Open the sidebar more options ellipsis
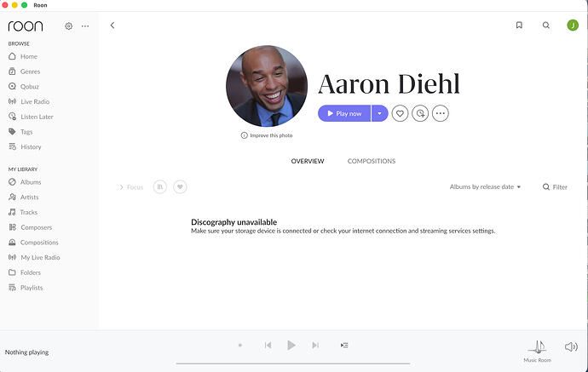The width and height of the screenshot is (588, 372). 85,26
